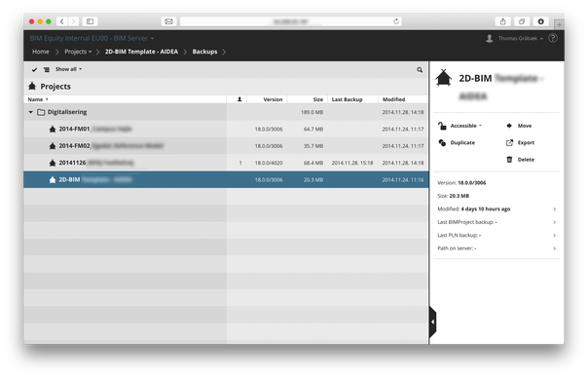Click the large project icon in details panel

click(x=444, y=78)
